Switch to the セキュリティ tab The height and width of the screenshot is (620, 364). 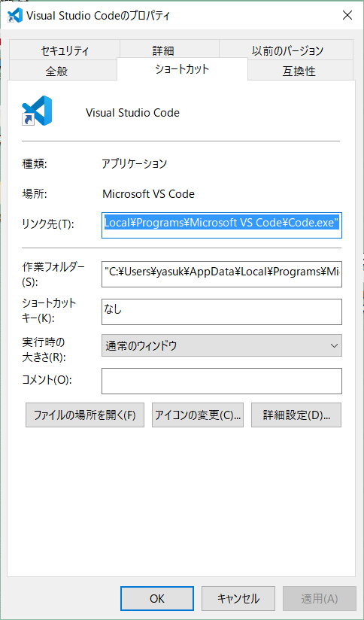coord(64,50)
